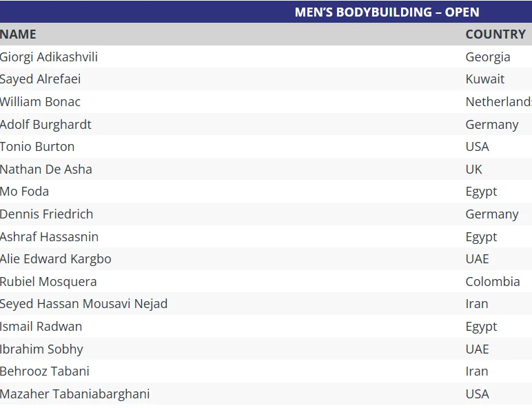Select the name Giorgi Adikashvili
Image resolution: width=532 pixels, height=408 pixels.
(49, 57)
